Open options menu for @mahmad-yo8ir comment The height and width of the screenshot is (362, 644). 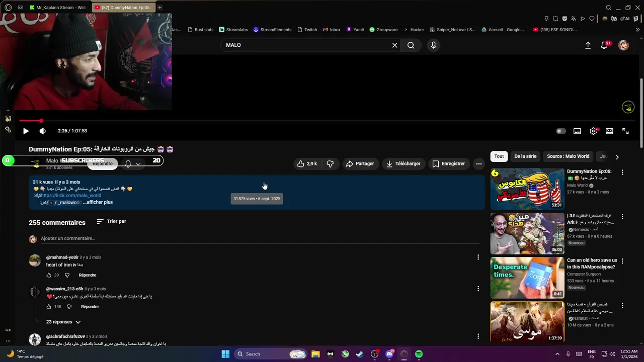[478, 257]
